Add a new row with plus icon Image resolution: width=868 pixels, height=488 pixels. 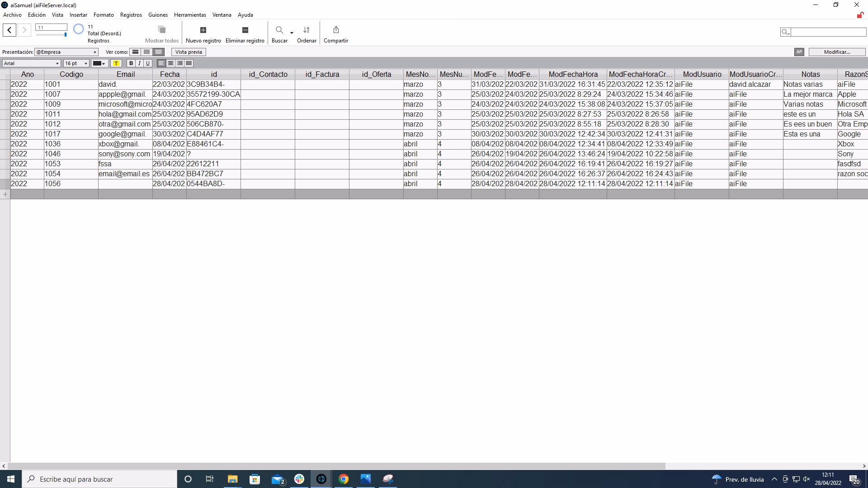point(5,194)
